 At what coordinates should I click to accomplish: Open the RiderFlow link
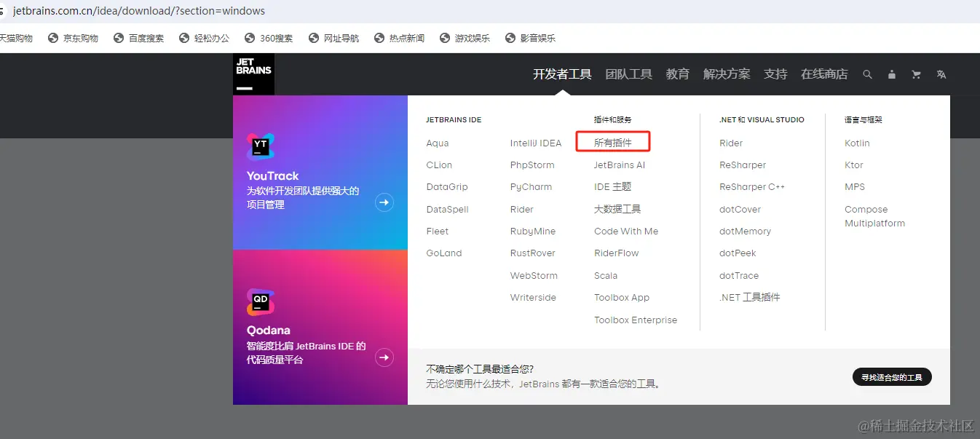click(617, 253)
